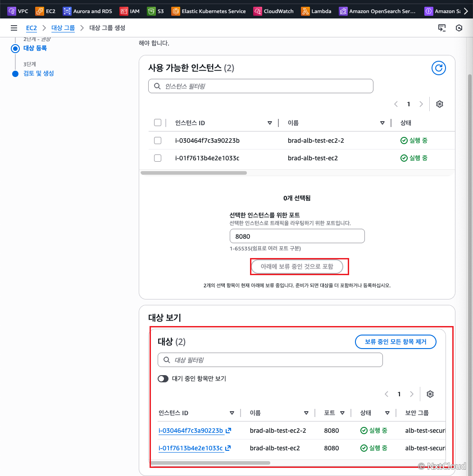This screenshot has height=476, width=473.
Task: Click search icon in target filter box
Action: (x=167, y=360)
